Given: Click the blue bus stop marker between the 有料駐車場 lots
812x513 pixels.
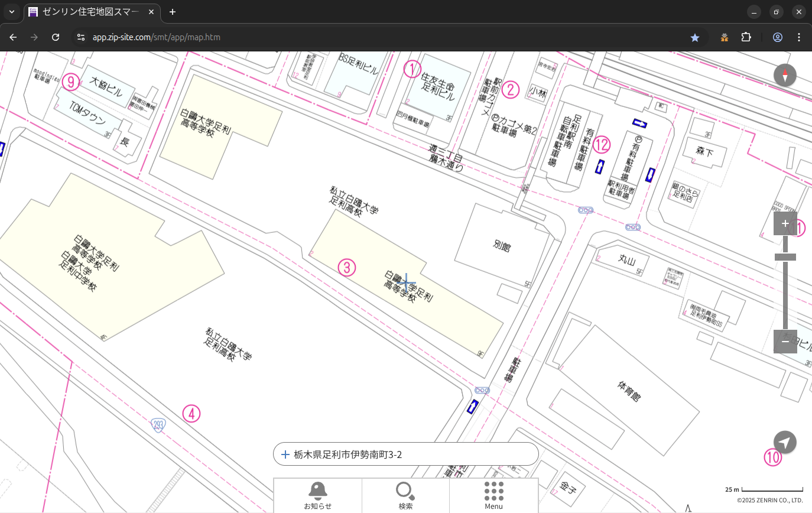Looking at the screenshot, I should [600, 167].
